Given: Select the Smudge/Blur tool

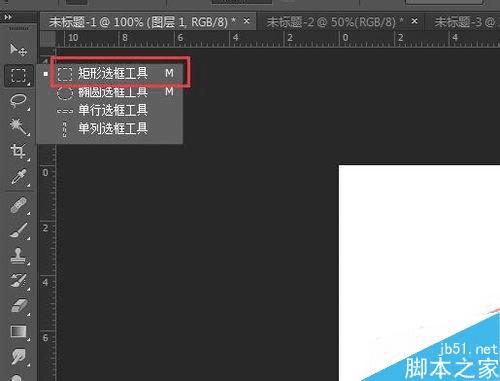Looking at the screenshot, I should click(x=19, y=357).
